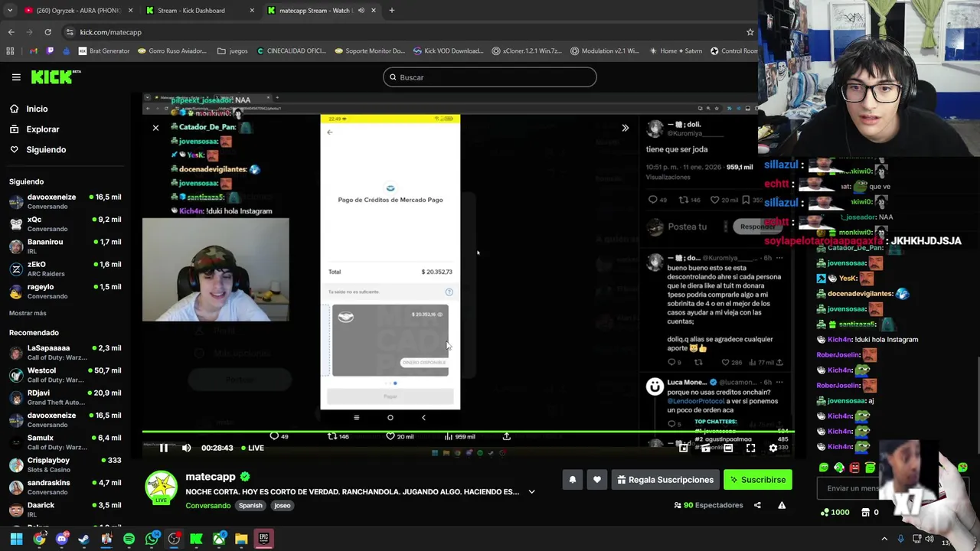Open a new browser tab
This screenshot has height=551, width=980.
coord(391,11)
